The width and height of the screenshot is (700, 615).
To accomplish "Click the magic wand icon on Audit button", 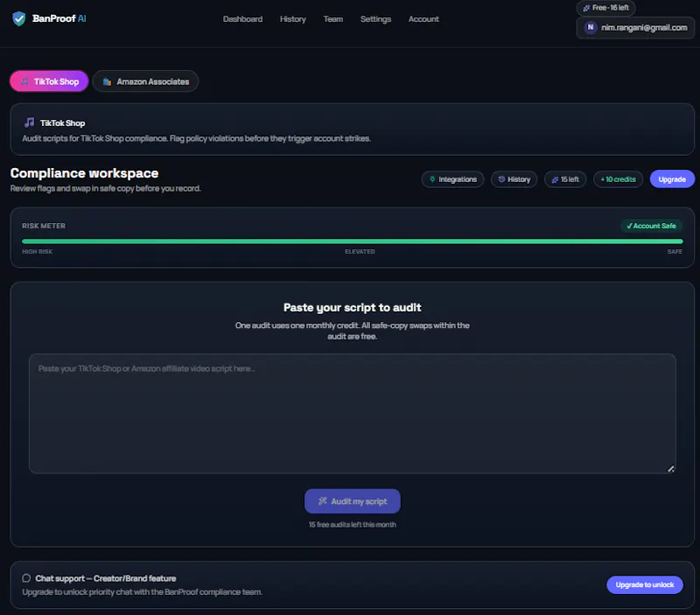I will [322, 501].
